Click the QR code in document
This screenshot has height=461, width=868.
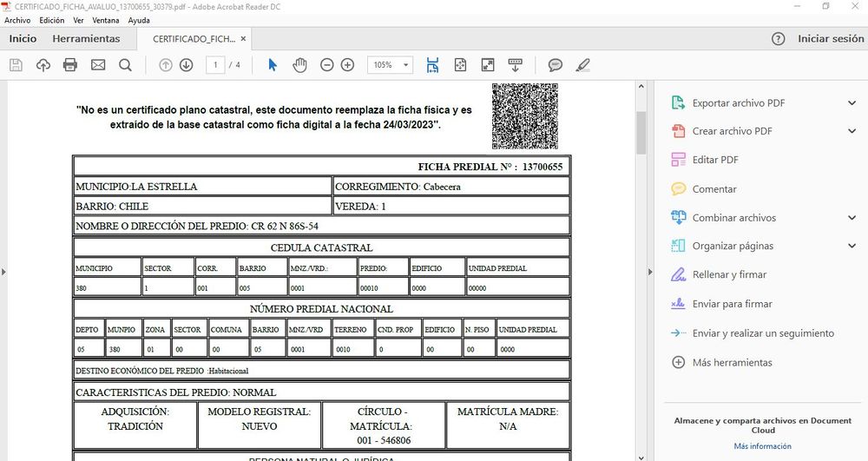point(525,116)
